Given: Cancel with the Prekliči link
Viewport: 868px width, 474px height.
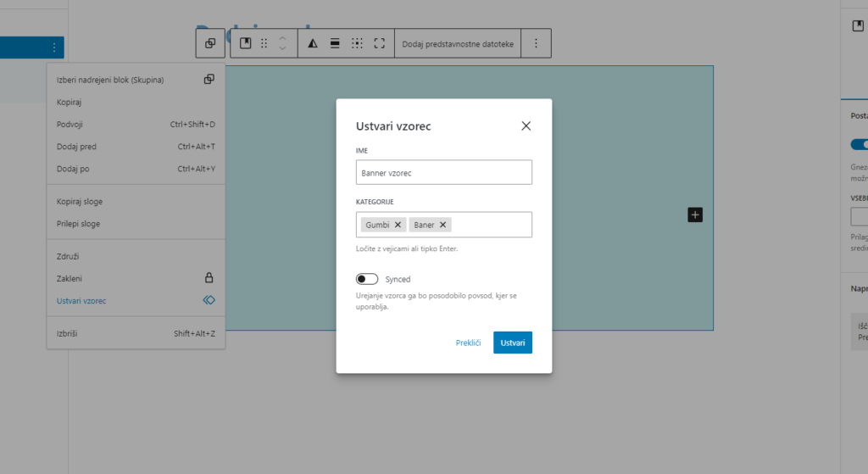Looking at the screenshot, I should tap(468, 343).
